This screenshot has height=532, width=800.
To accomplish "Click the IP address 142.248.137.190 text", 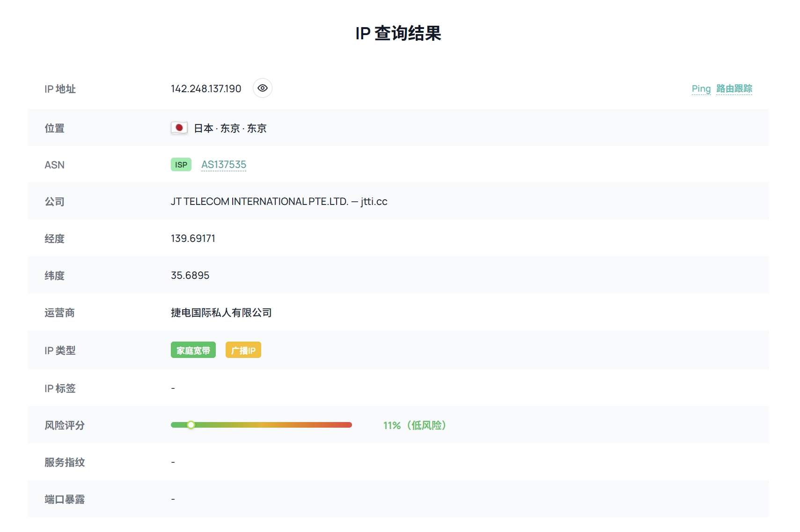I will pos(206,89).
